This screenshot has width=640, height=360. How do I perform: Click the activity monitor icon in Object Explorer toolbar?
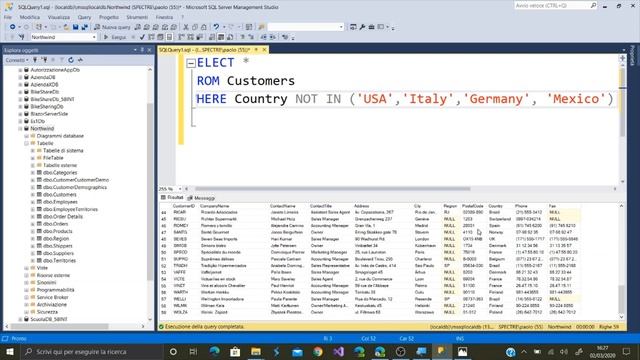pyautogui.click(x=80, y=60)
